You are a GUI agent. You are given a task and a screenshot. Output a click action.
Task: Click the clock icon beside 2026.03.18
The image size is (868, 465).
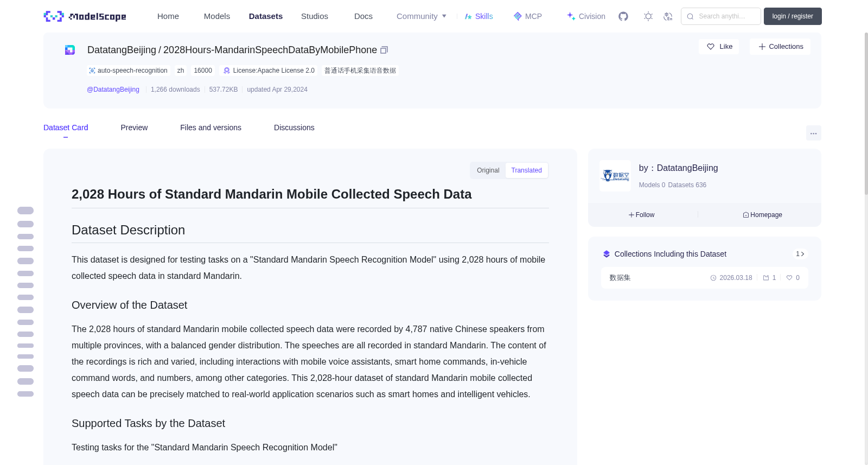[x=713, y=278]
